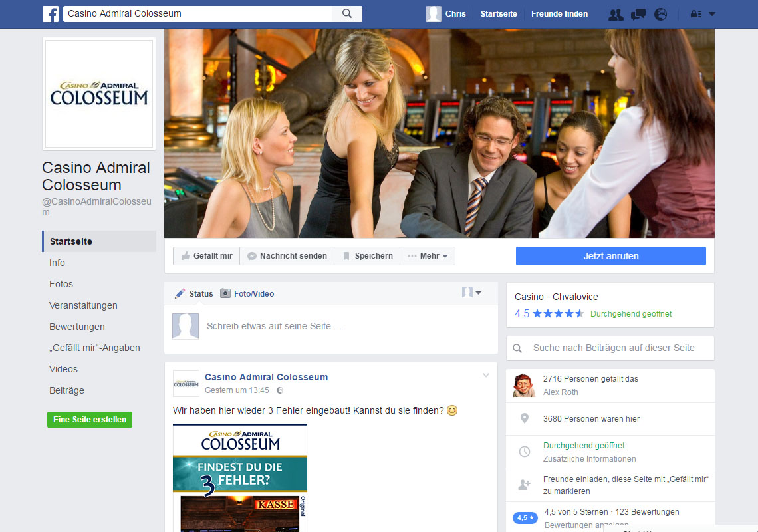Expand the Mehr dropdown
The image size is (758, 532).
pos(428,256)
